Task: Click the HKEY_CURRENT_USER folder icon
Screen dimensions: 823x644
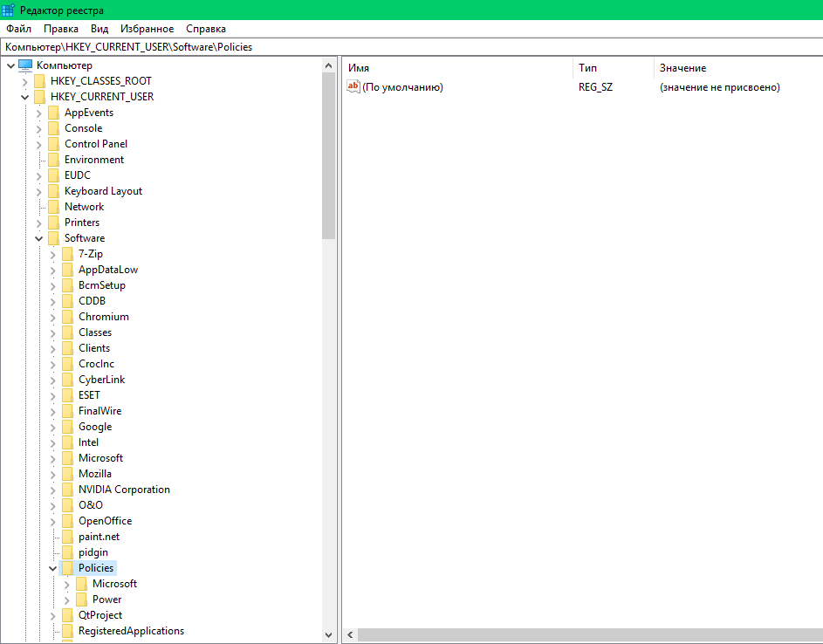Action: 39,97
